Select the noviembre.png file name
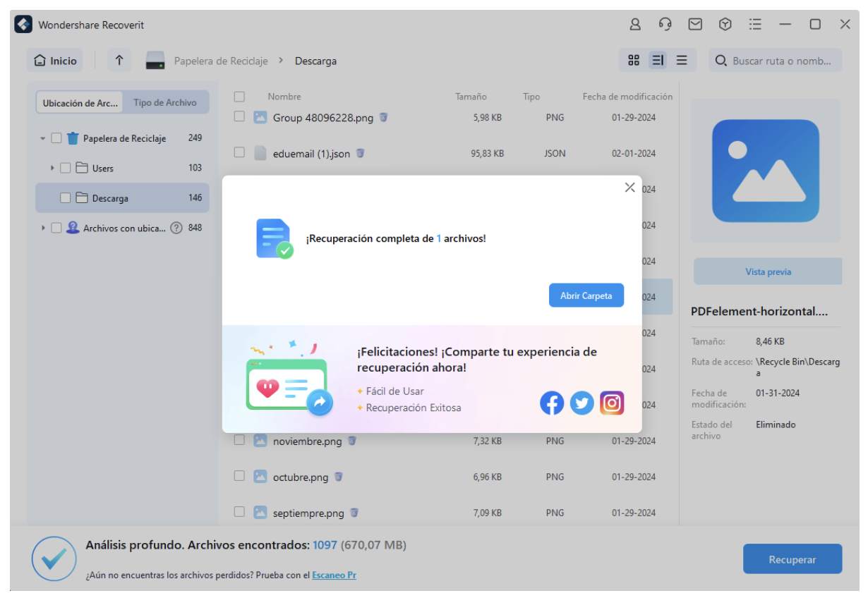 tap(307, 441)
